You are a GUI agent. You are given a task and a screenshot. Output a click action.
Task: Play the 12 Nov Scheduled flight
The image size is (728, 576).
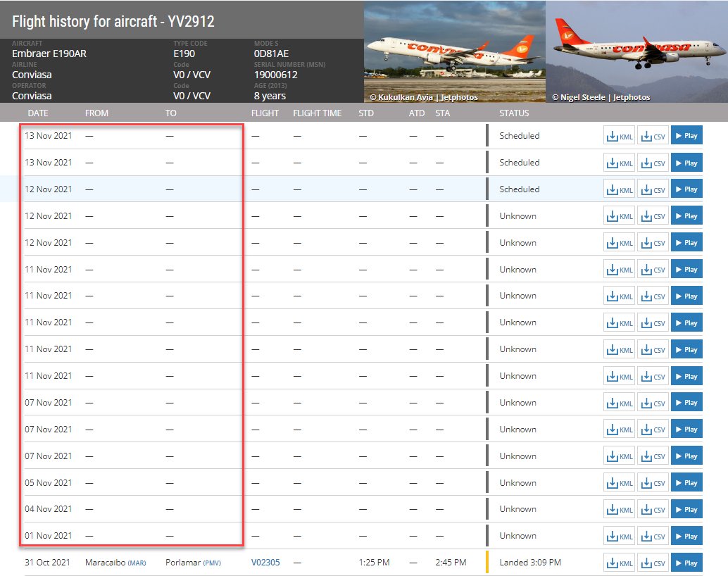(686, 189)
